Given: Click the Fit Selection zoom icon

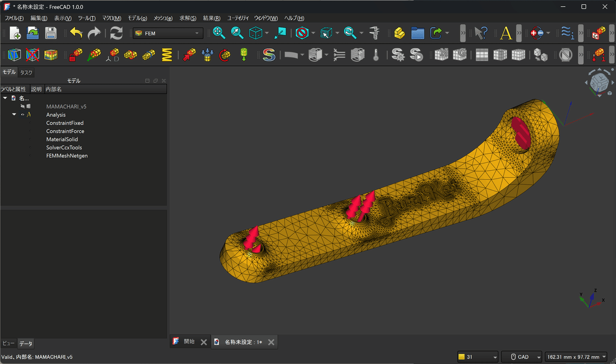Looking at the screenshot, I should 237,33.
